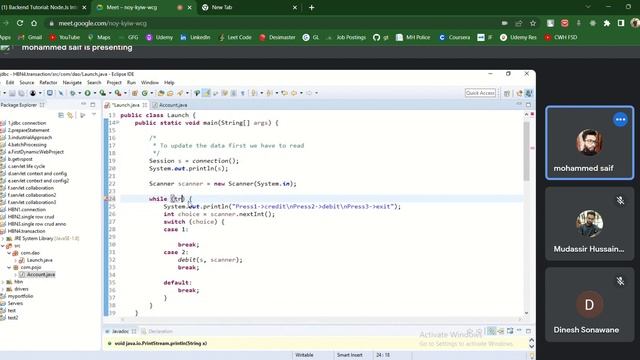Run the Launch program with green Run button

87,93
